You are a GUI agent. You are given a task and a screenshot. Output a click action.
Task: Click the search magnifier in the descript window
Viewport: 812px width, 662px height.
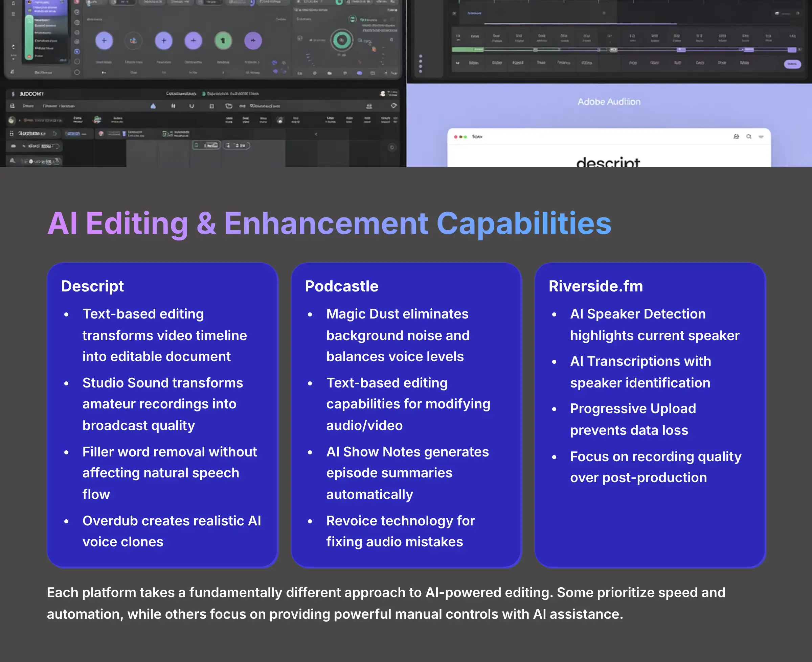click(749, 137)
